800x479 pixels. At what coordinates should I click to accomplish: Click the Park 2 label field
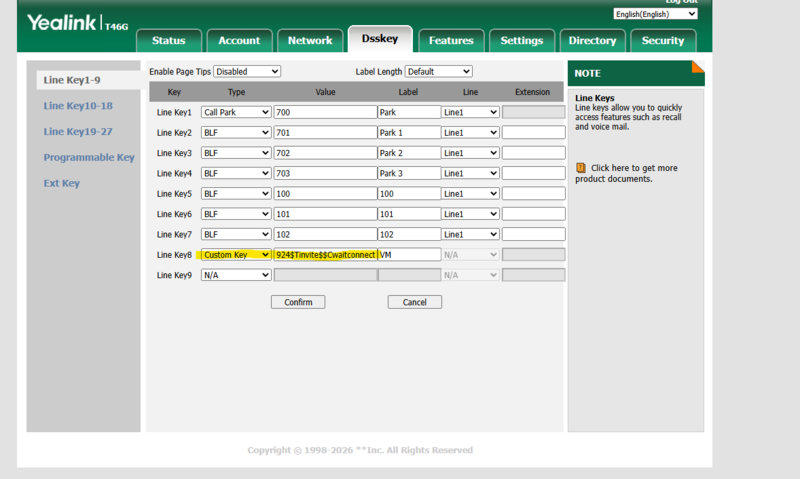pyautogui.click(x=409, y=153)
